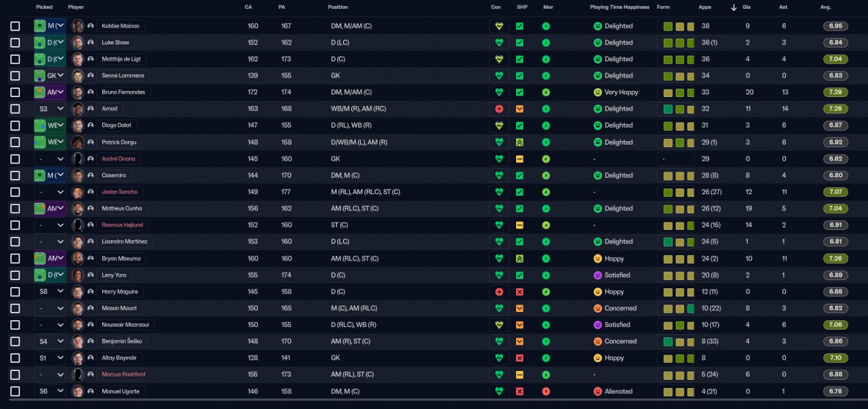Tick the checkbox for André Onana
Image resolution: width=868 pixels, height=409 pixels.
(x=15, y=159)
